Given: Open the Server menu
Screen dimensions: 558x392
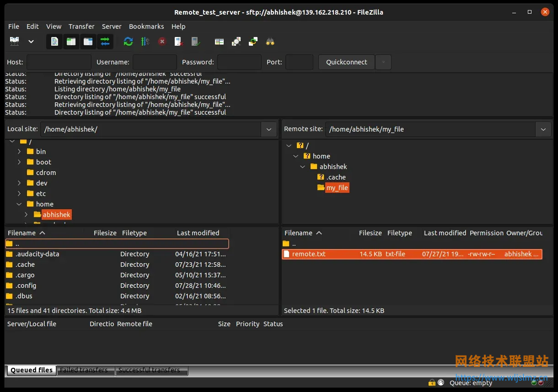Looking at the screenshot, I should (x=112, y=26).
